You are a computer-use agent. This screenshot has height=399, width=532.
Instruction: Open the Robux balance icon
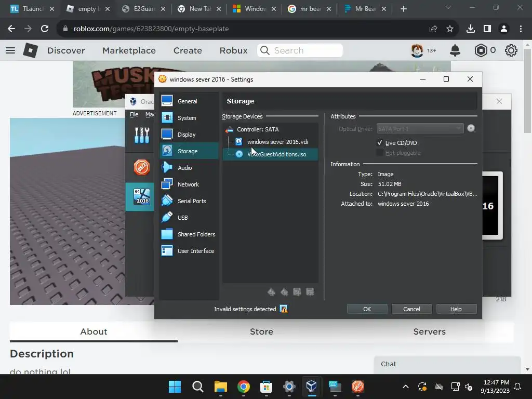click(x=481, y=50)
